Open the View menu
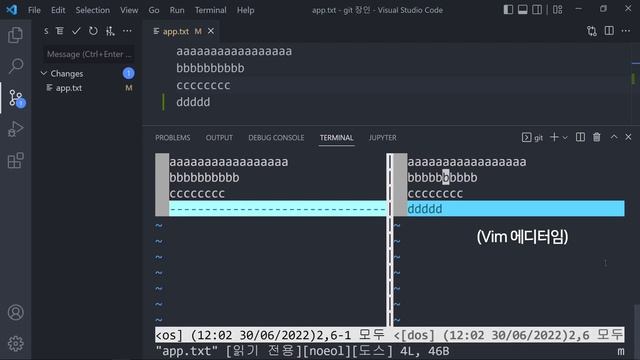The height and width of the screenshot is (360, 640). tap(129, 10)
